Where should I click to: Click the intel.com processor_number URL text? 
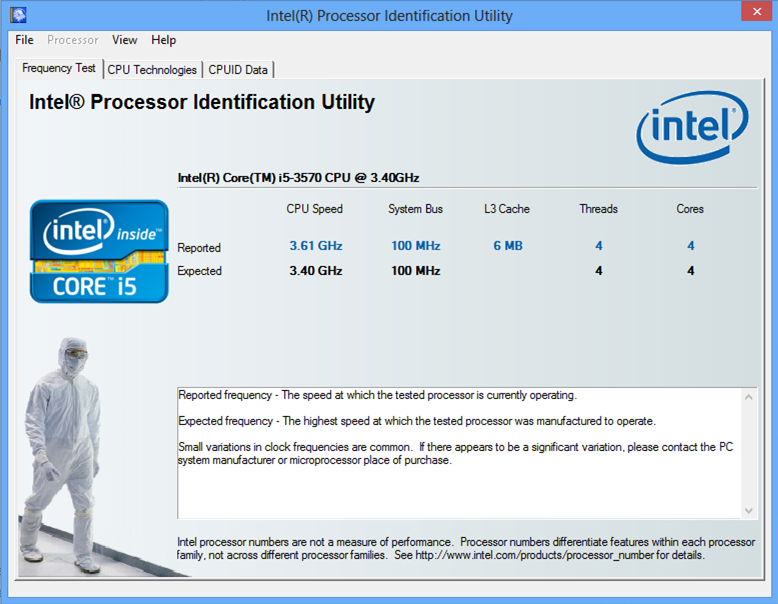(534, 555)
